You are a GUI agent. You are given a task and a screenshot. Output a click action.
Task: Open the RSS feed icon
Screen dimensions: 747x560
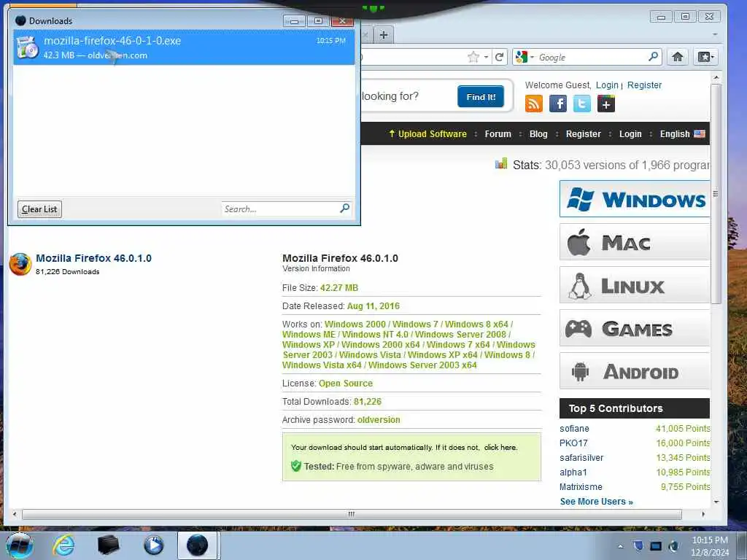(x=533, y=104)
